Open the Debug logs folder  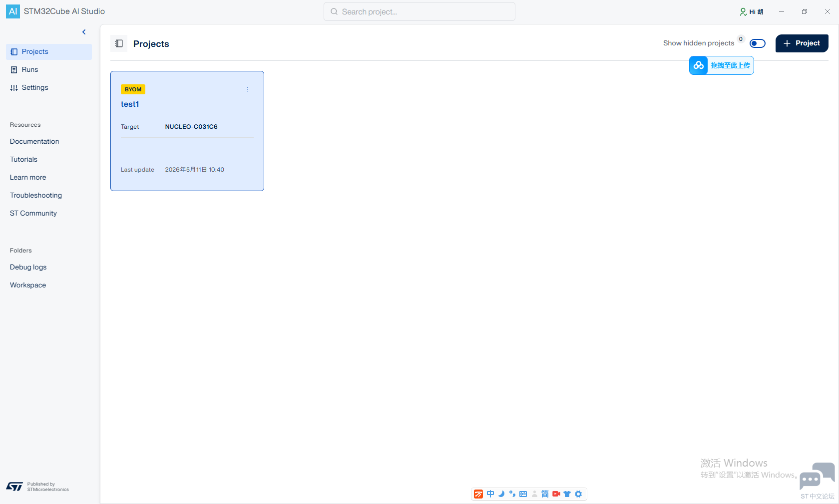28,267
